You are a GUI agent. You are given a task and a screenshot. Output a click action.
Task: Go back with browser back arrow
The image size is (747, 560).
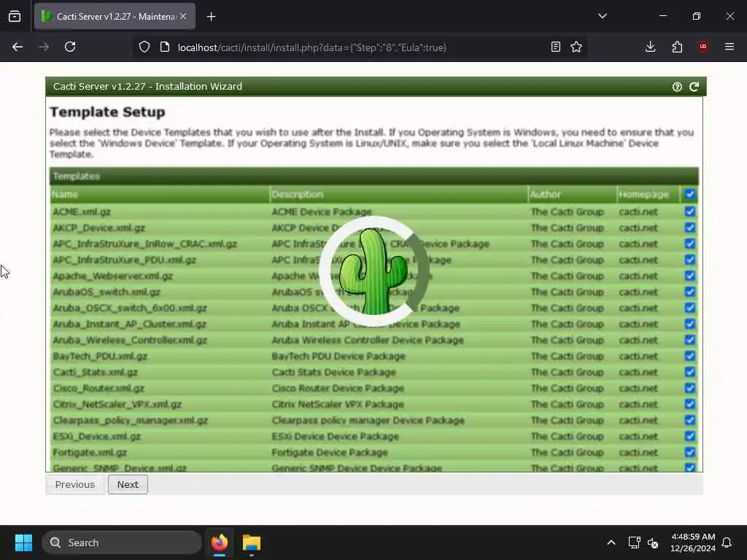coord(18,47)
